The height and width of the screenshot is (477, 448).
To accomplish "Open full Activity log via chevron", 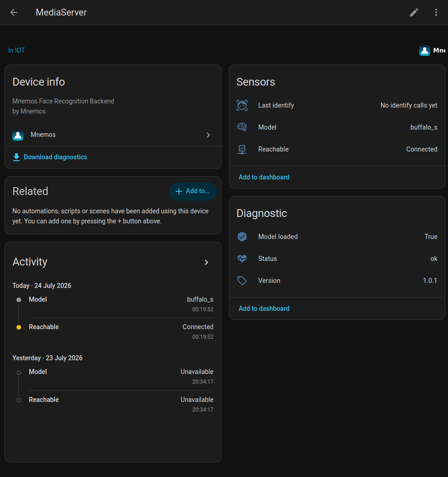I will point(206,262).
